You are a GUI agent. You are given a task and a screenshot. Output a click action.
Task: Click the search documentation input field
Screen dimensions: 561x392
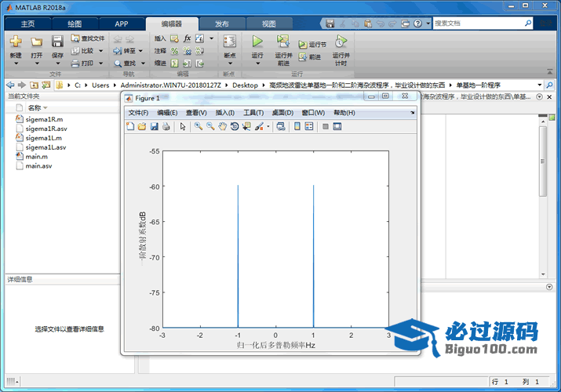478,24
